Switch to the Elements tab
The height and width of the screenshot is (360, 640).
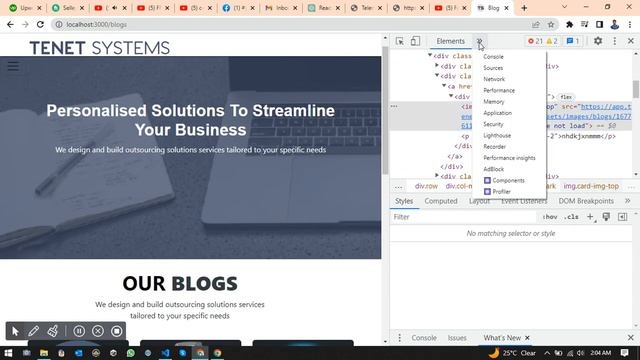pyautogui.click(x=450, y=41)
